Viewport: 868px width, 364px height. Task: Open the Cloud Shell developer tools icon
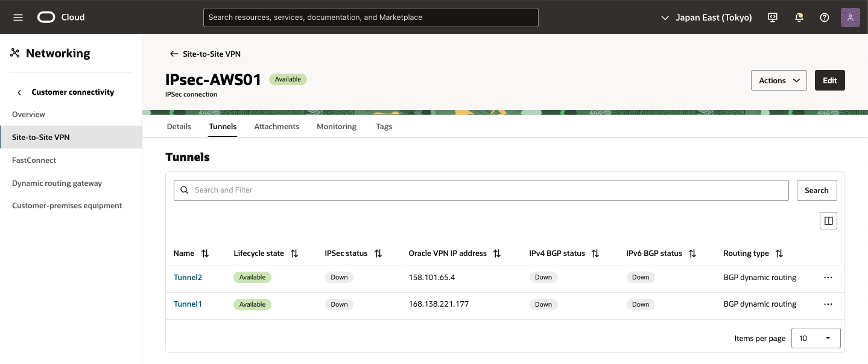click(773, 18)
